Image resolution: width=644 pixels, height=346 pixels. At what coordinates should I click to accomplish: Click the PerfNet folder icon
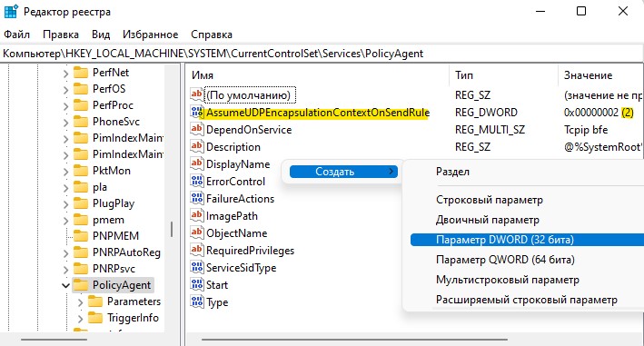click(81, 73)
